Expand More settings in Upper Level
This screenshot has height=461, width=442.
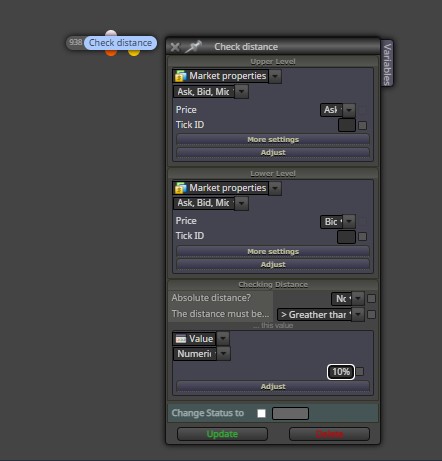[273, 139]
